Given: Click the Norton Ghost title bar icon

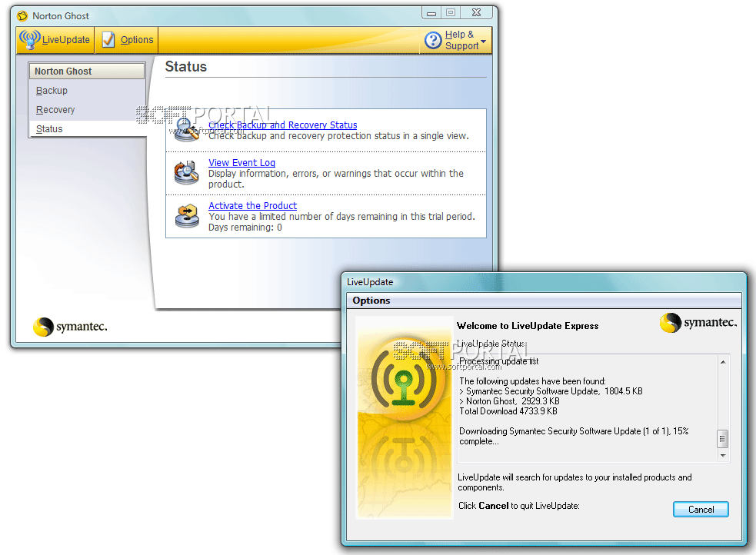Looking at the screenshot, I should coord(22,16).
